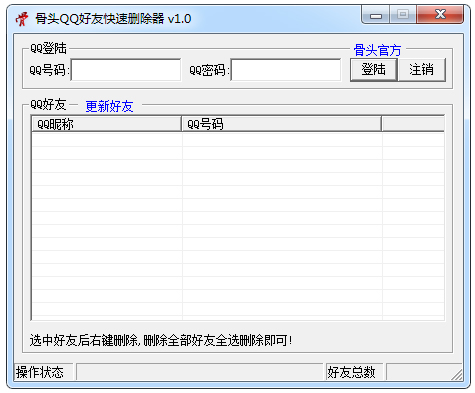Viewport: 475px width, 393px height.
Task: Open the 骨头官方 link
Action: click(377, 50)
